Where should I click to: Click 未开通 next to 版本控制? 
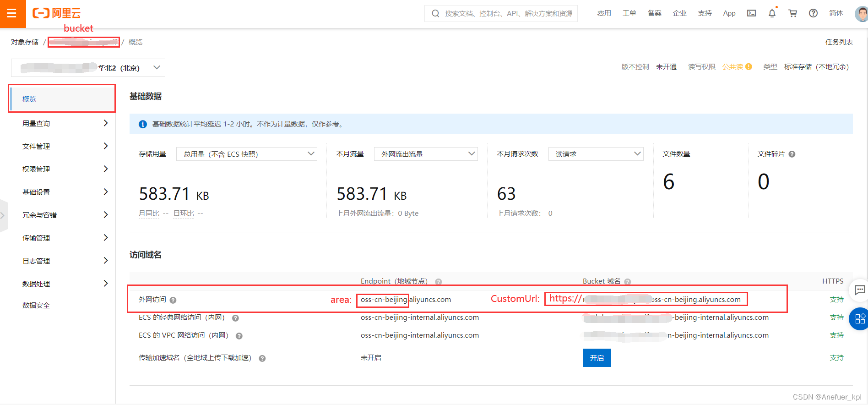click(x=666, y=67)
